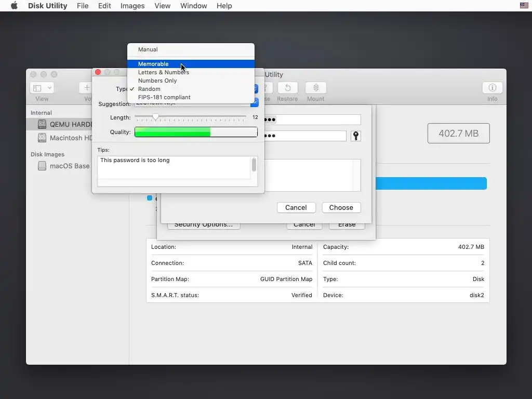Click the Verified S.M.A.R.T. status value
532x399 pixels.
point(302,295)
